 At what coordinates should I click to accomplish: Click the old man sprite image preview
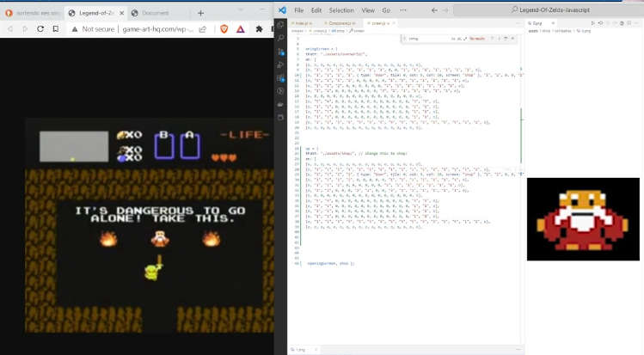[583, 219]
